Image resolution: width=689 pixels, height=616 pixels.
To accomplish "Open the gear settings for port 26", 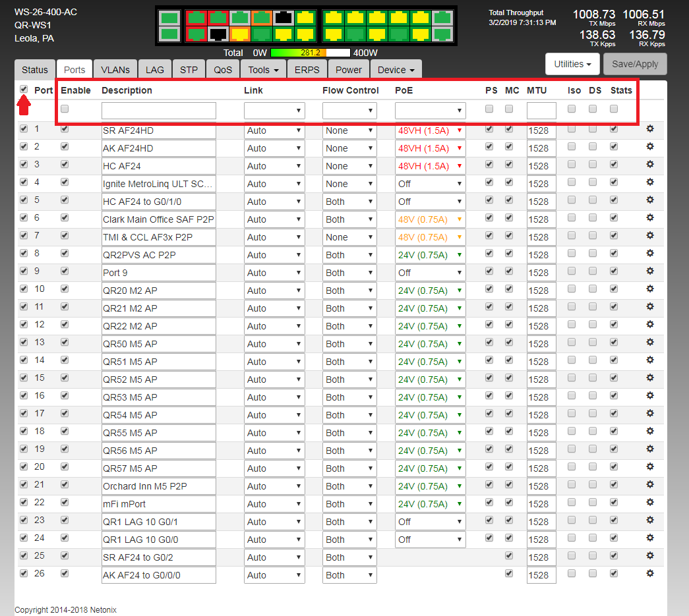I will click(650, 573).
